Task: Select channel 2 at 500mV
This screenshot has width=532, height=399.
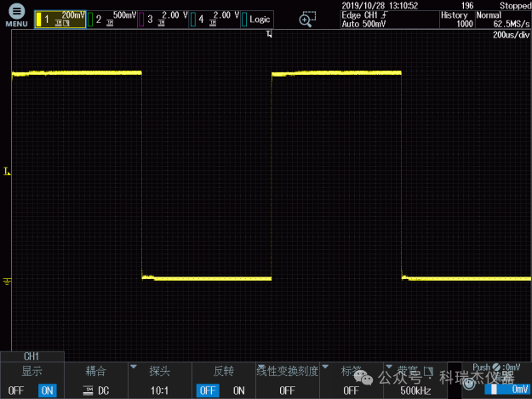Action: coord(112,20)
